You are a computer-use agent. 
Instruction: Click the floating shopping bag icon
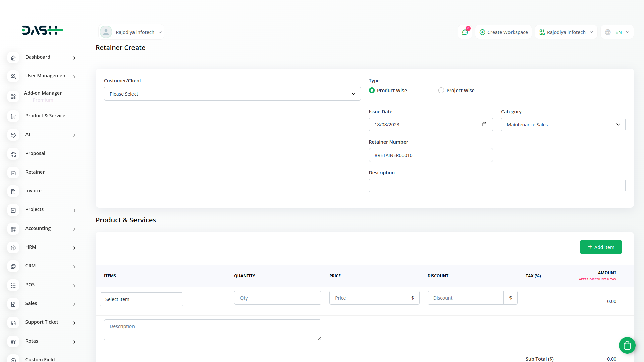(x=627, y=345)
